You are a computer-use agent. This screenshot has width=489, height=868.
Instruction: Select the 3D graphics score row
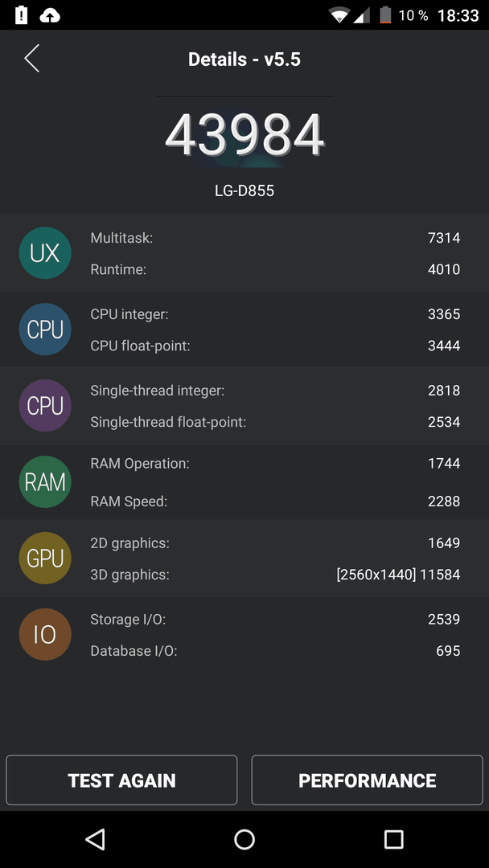tap(275, 575)
